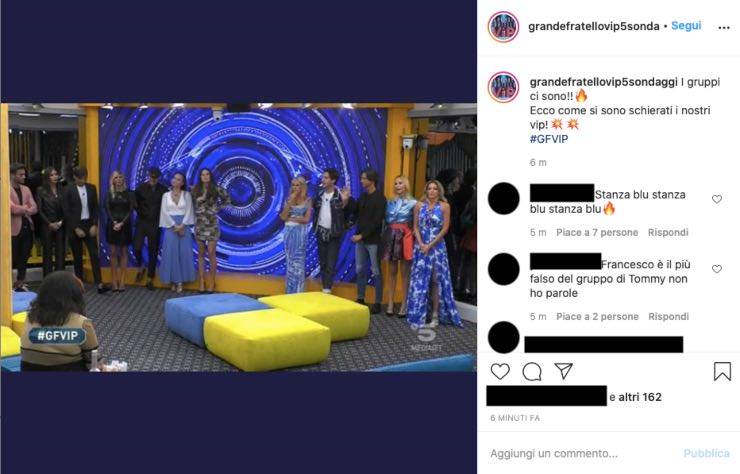
Task: View 'Piace a 2 persone' likes list
Action: tap(597, 316)
